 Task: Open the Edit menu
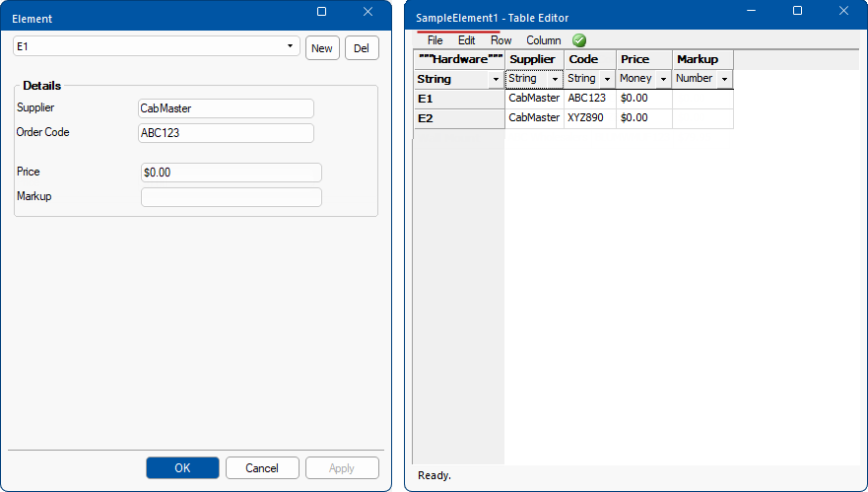[466, 40]
